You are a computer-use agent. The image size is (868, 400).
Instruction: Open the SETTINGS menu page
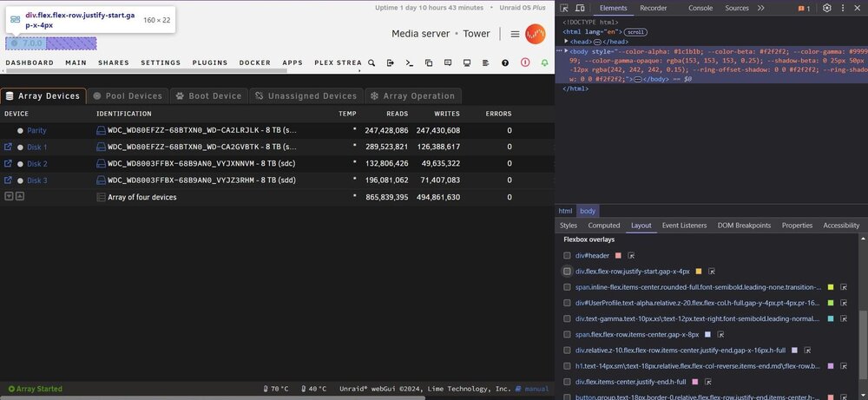(161, 63)
